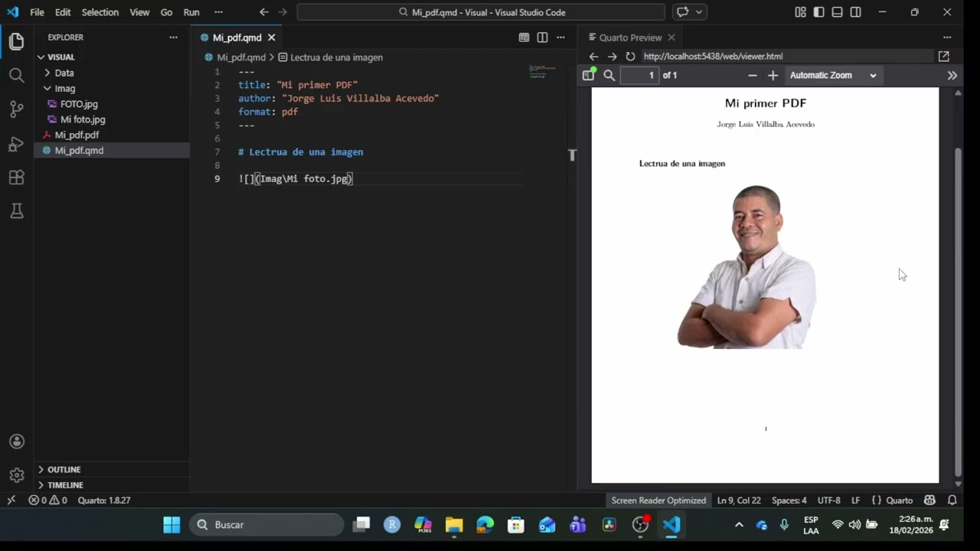Image resolution: width=980 pixels, height=551 pixels.
Task: Open Mi foto.jpg in the explorer
Action: 83,119
